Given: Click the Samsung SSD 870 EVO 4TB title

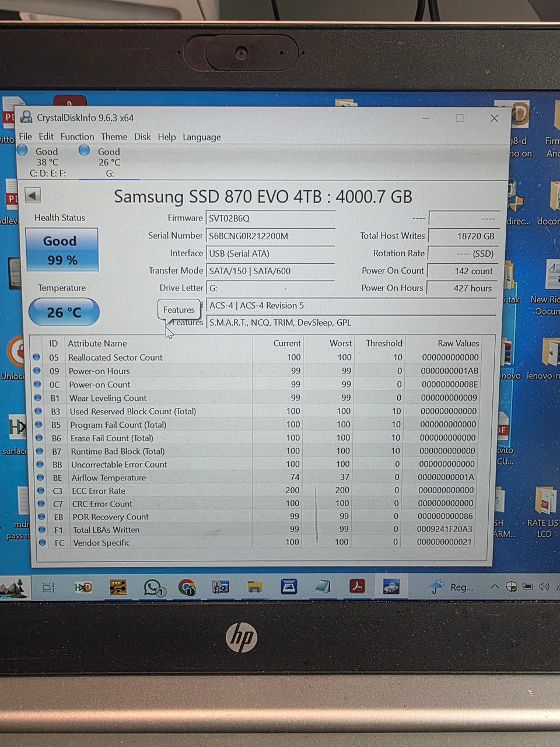Looking at the screenshot, I should click(263, 196).
